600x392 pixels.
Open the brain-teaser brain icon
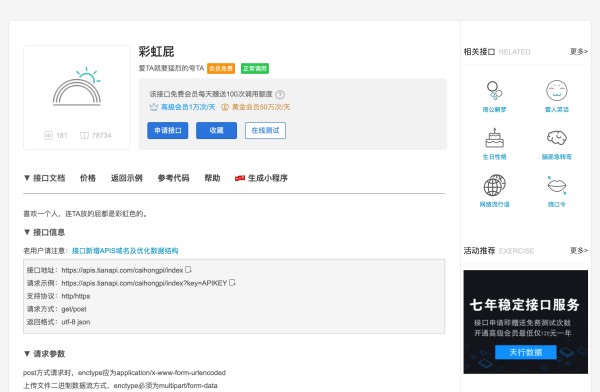click(x=556, y=138)
